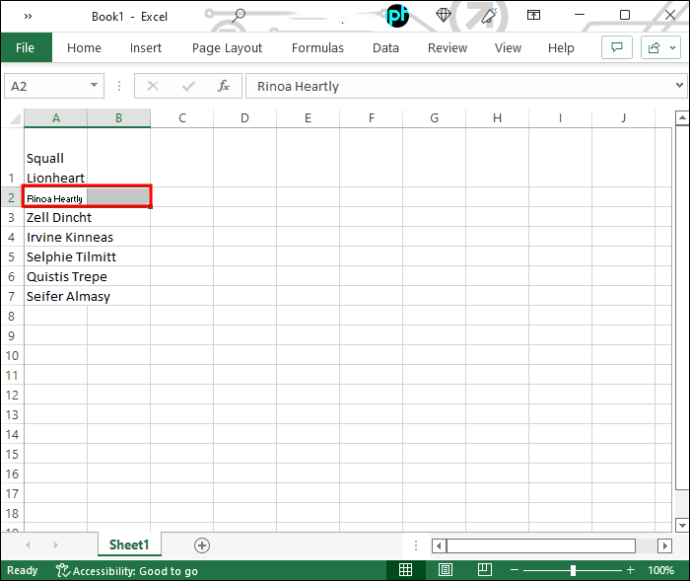
Task: Click the vertical scrollbar down arrow
Action: 682,525
